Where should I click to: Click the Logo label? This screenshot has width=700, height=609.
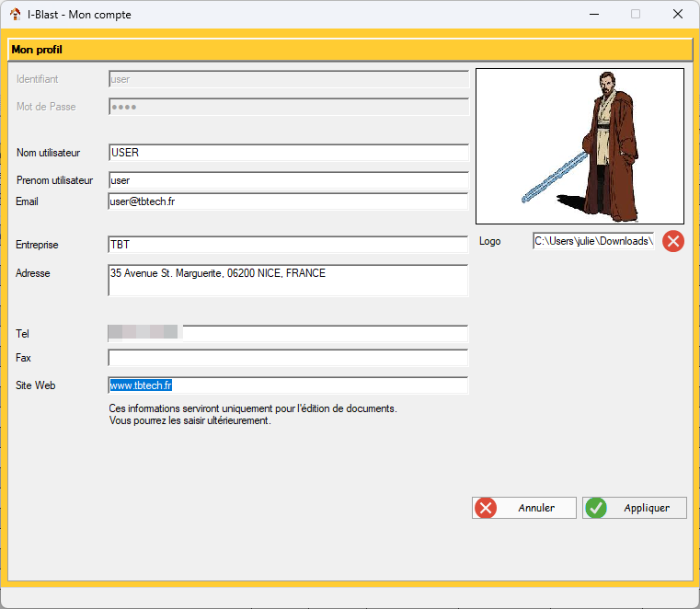[x=489, y=241]
